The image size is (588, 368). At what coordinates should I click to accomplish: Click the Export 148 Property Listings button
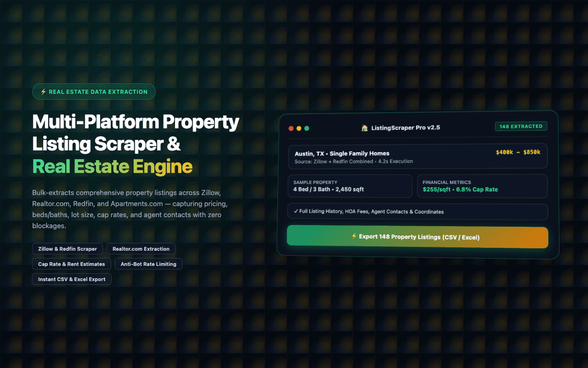pos(417,237)
